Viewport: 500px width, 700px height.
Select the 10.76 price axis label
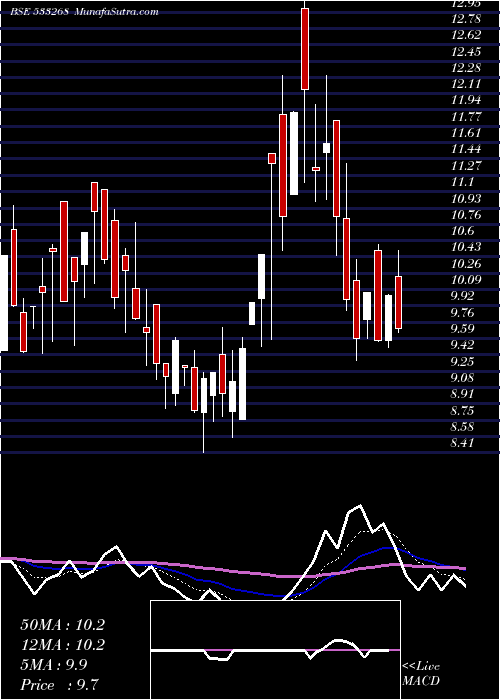(x=466, y=215)
